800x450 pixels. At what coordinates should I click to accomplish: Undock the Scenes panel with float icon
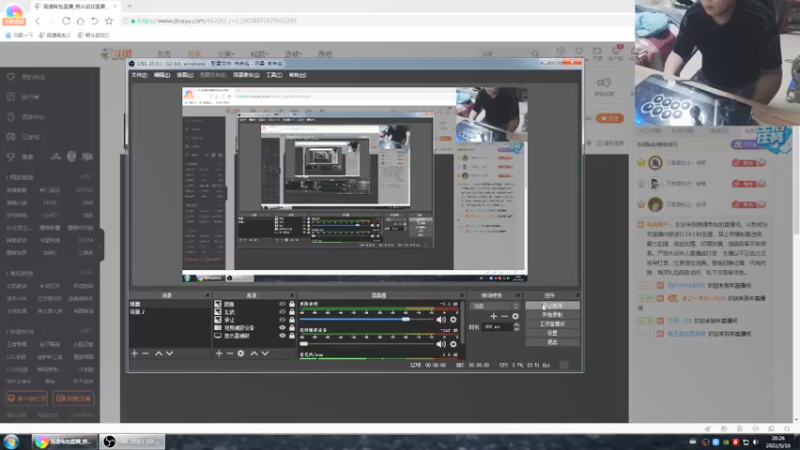207,295
